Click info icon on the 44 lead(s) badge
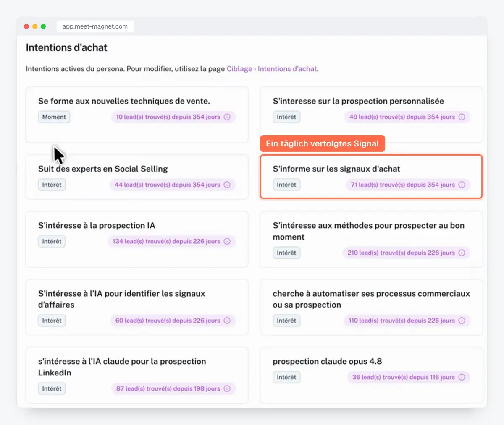The height and width of the screenshot is (425, 504). [x=227, y=185]
